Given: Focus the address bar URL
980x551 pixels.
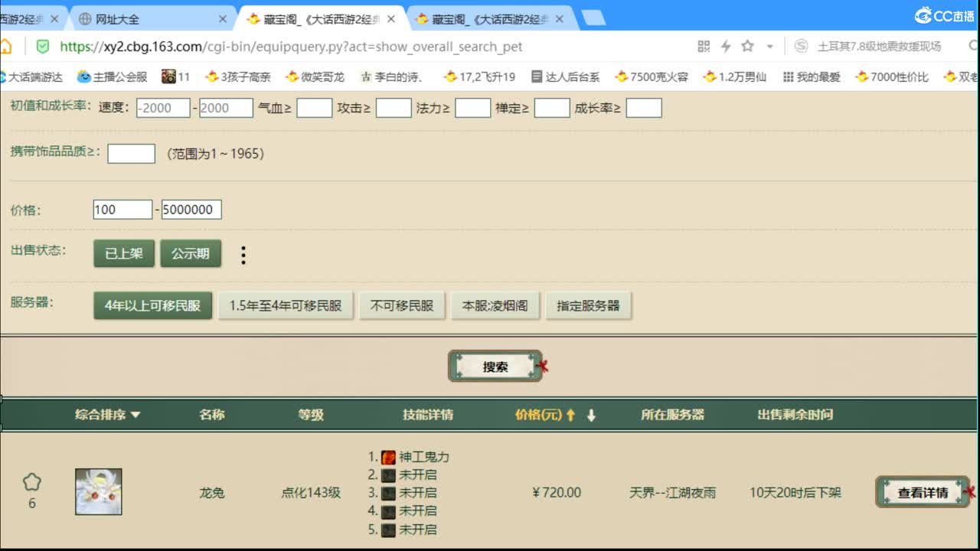Looking at the screenshot, I should tap(291, 47).
